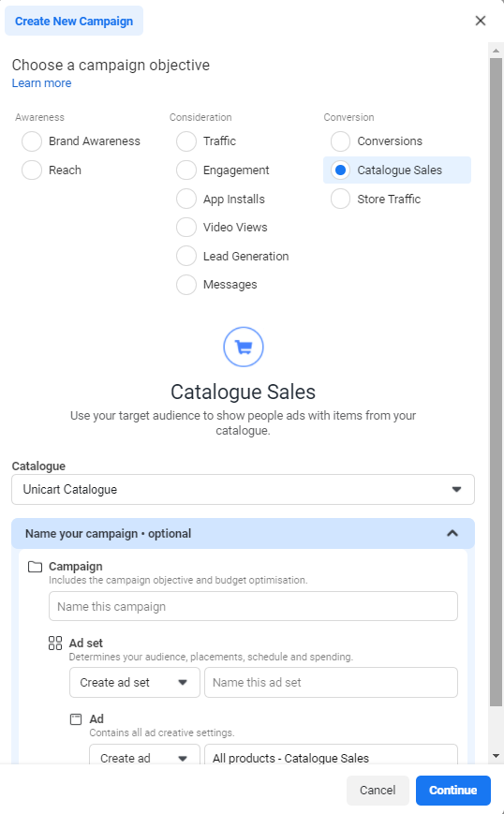Click the Ad set grid icon
504x814 pixels.
point(55,644)
